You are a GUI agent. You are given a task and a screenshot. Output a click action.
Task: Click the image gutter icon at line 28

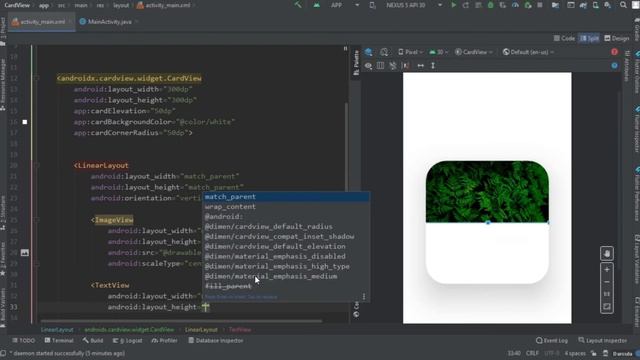24,253
